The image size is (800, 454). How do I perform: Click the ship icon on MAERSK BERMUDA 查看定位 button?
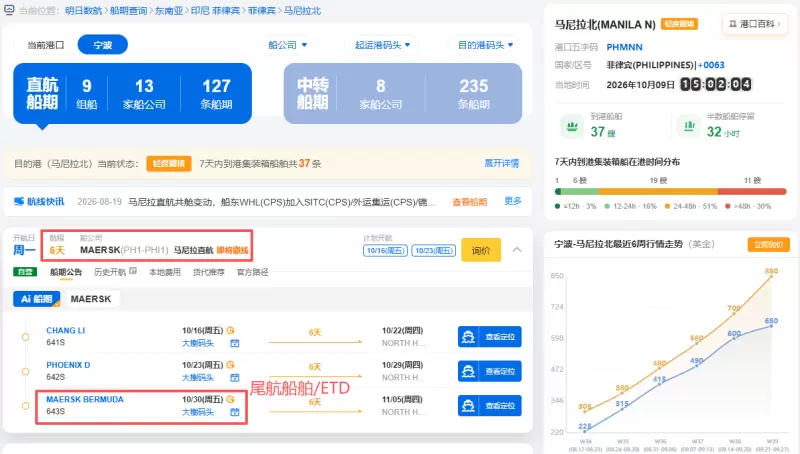click(468, 406)
